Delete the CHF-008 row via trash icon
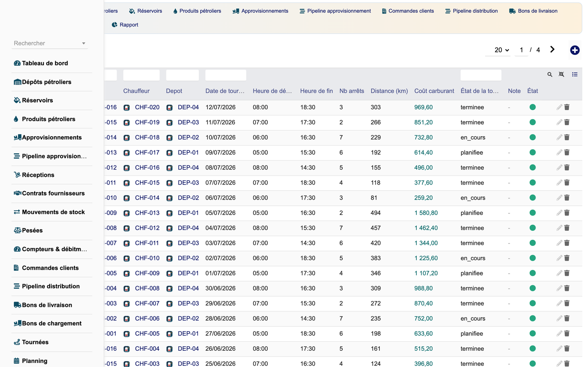 pos(567,288)
